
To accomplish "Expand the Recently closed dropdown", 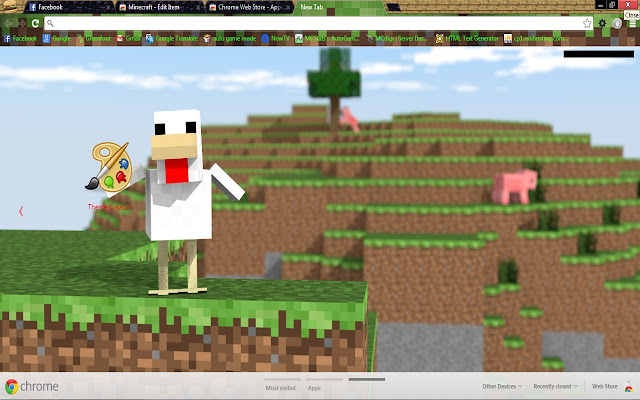I will [556, 386].
